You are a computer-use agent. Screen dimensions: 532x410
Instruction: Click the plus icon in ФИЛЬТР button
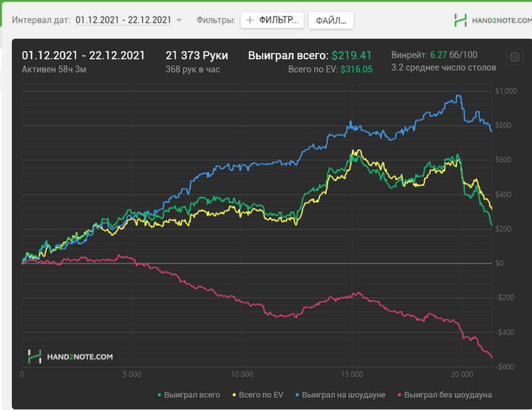click(250, 20)
